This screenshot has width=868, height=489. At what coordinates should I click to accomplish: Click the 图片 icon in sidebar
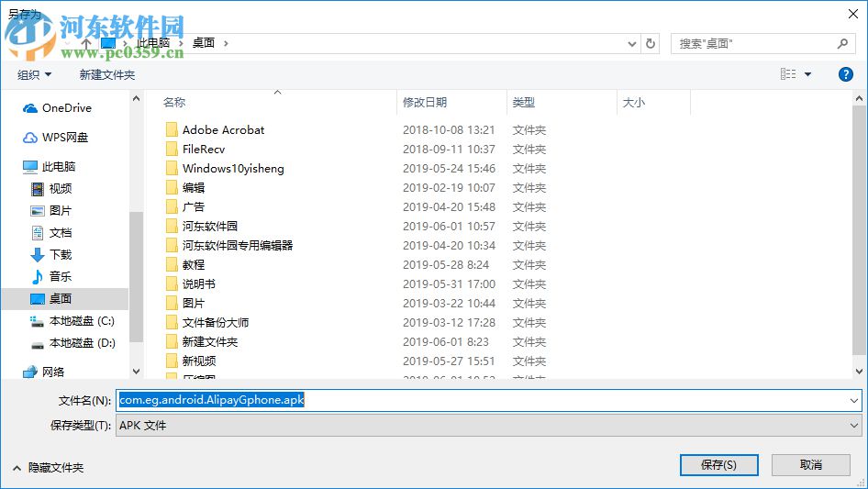(x=37, y=211)
